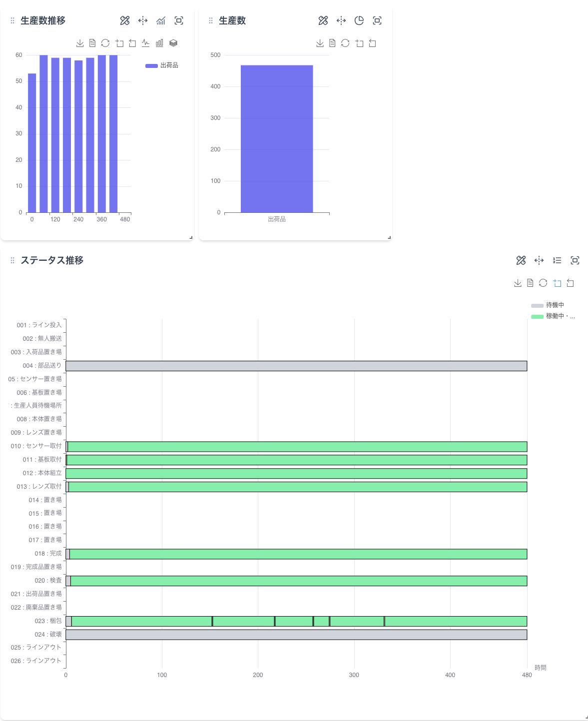Toggle 出荷品 series in the legend
Image resolution: width=588 pixels, height=721 pixels.
click(x=162, y=65)
